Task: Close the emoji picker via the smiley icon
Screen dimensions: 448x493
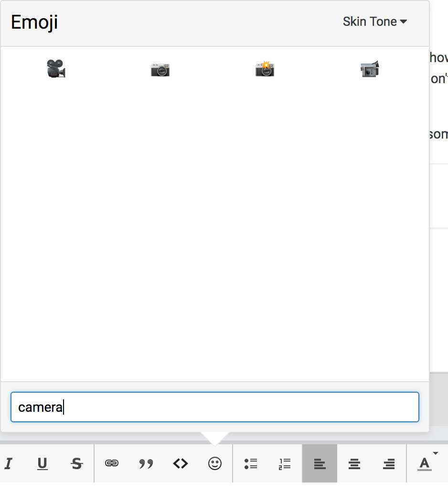Action: point(215,463)
